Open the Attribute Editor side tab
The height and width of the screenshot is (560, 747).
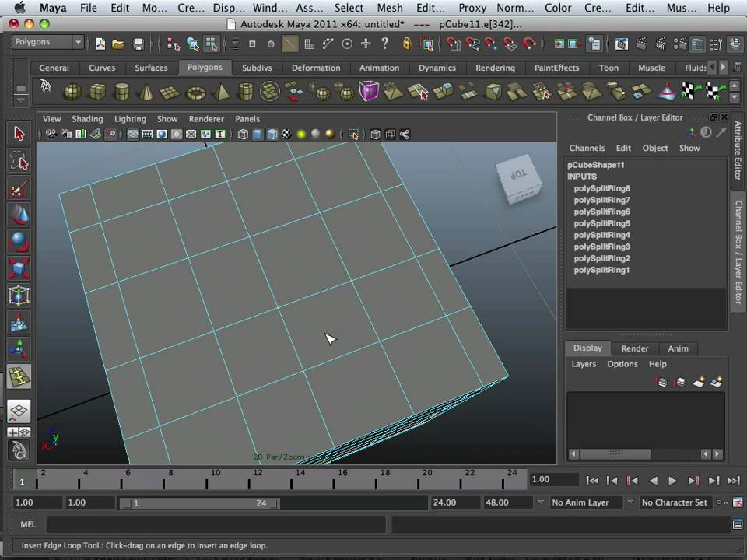click(x=738, y=150)
